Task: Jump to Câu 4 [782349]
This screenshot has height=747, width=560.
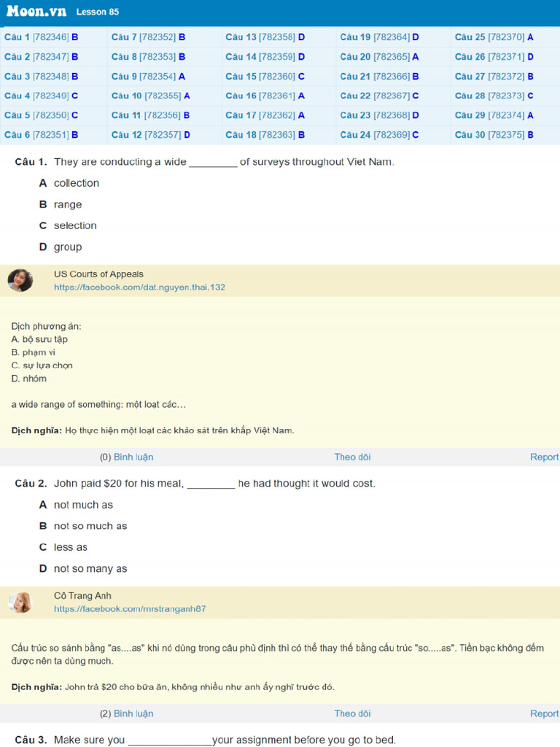Action: (x=41, y=96)
